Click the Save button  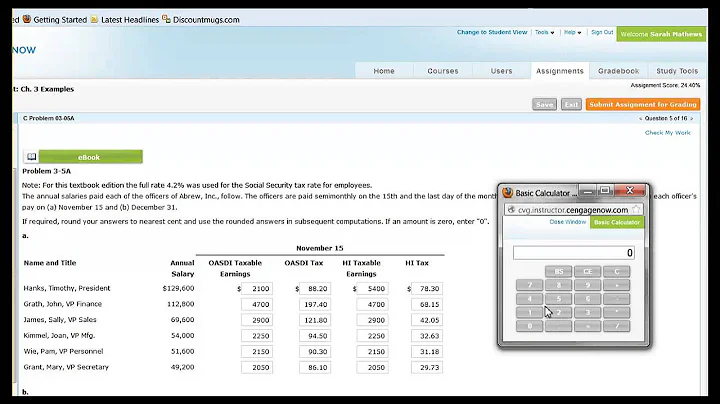[x=545, y=105]
